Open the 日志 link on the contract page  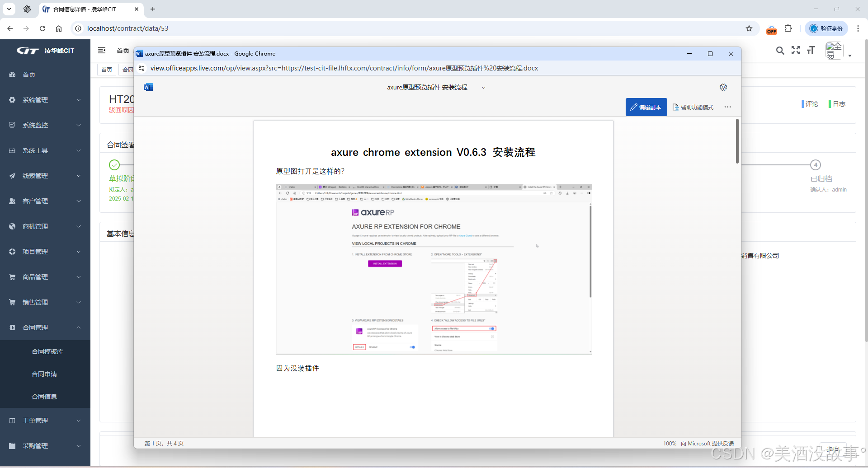coord(837,103)
